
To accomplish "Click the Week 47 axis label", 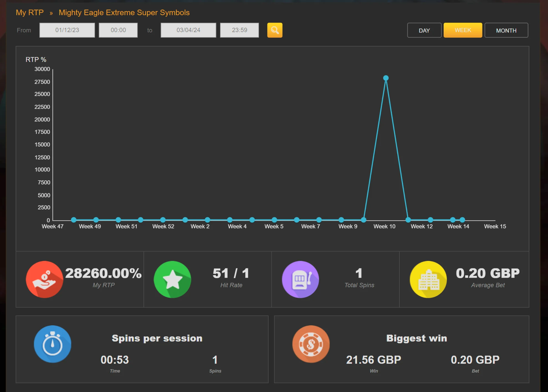I will click(x=53, y=226).
